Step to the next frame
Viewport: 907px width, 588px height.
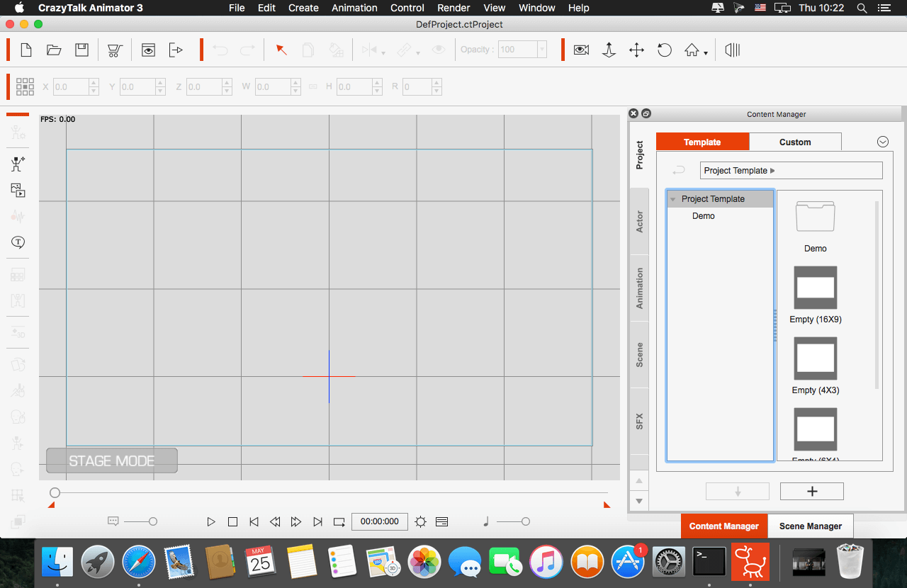pyautogui.click(x=296, y=522)
